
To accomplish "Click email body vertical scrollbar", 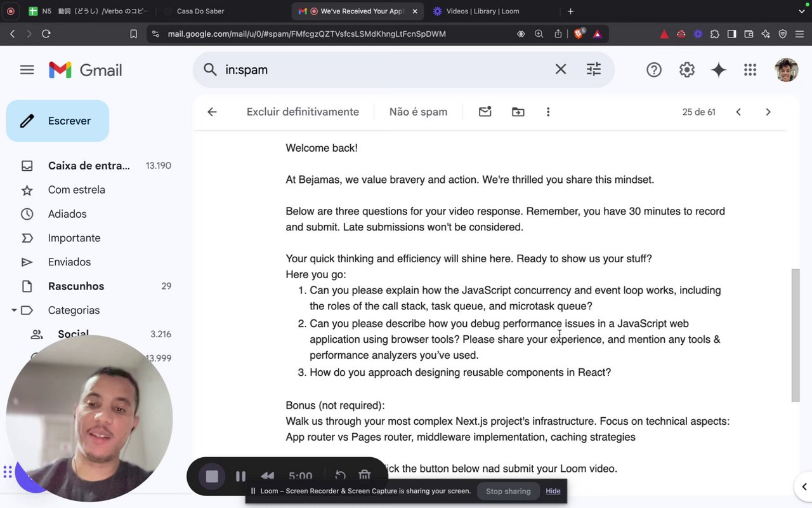I will tap(796, 335).
